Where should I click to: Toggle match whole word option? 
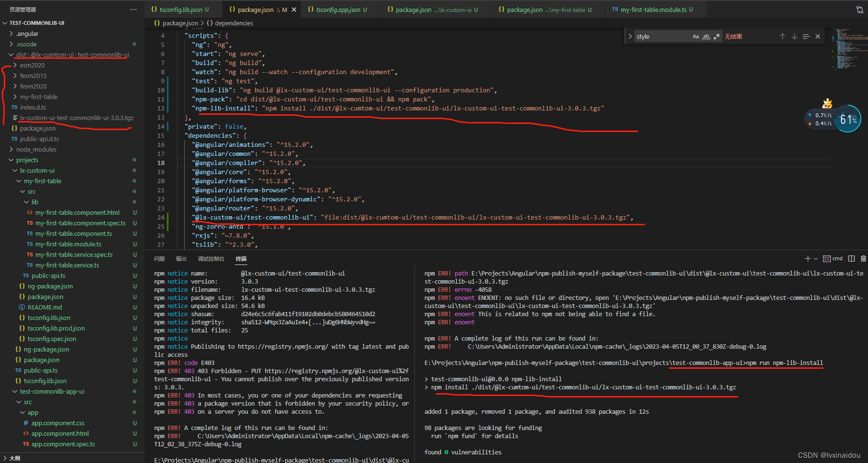706,36
